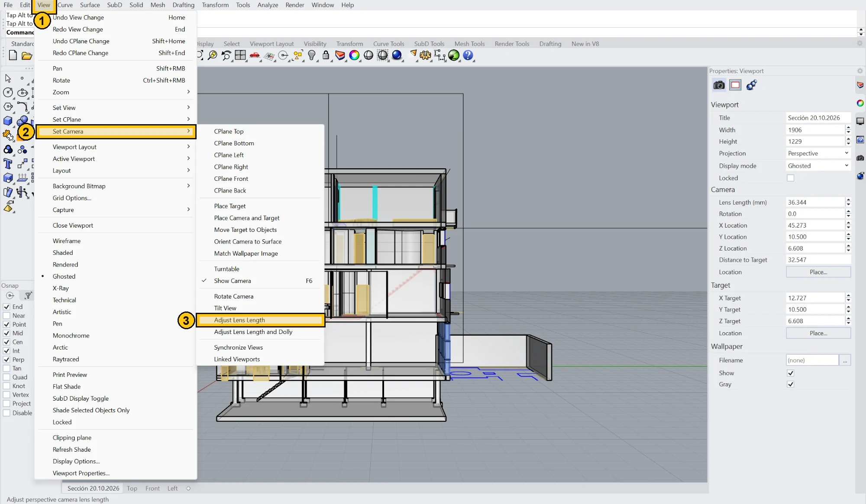Open the Analyze menu
Screen dimensions: 866x504
268,5
